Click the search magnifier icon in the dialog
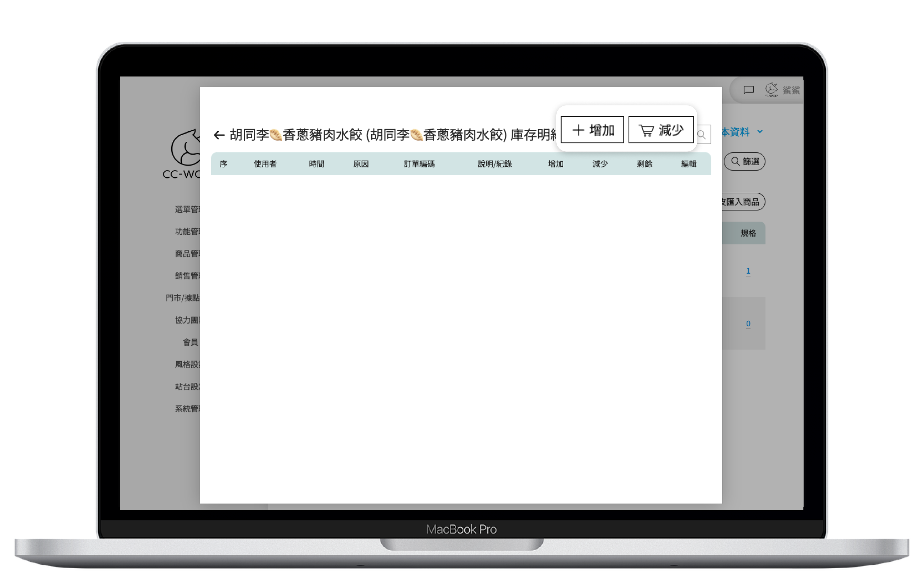The image size is (924, 587). point(702,135)
